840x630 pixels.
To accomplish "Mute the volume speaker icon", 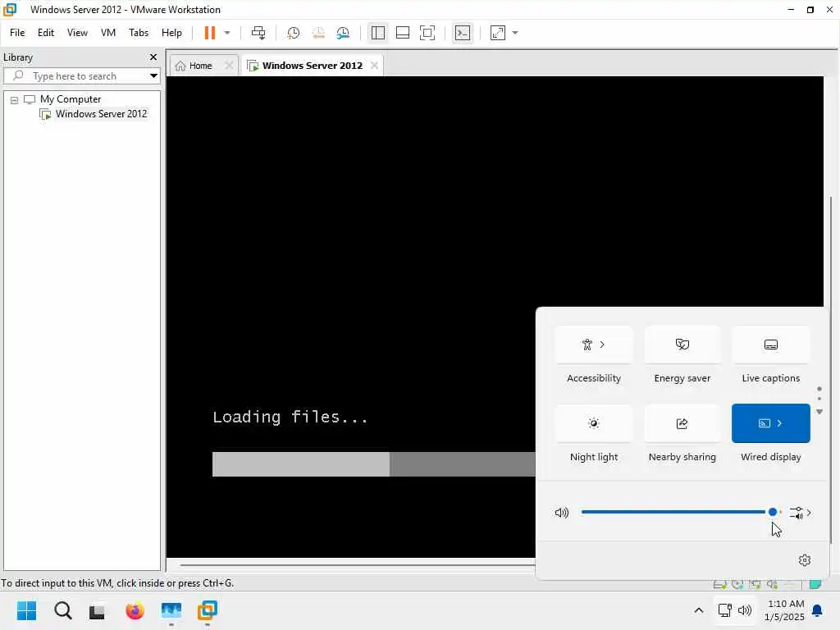I will (561, 513).
